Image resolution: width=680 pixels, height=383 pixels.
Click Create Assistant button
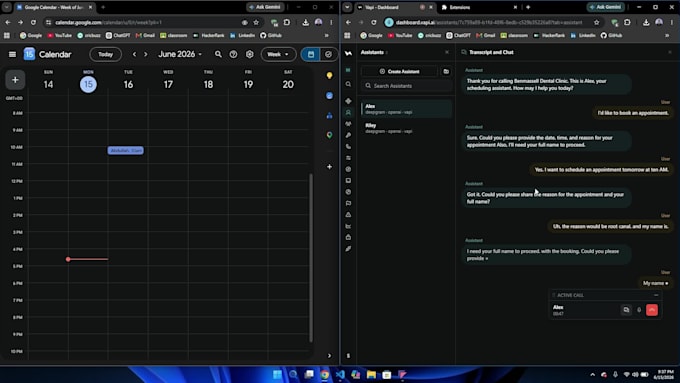pyautogui.click(x=399, y=71)
